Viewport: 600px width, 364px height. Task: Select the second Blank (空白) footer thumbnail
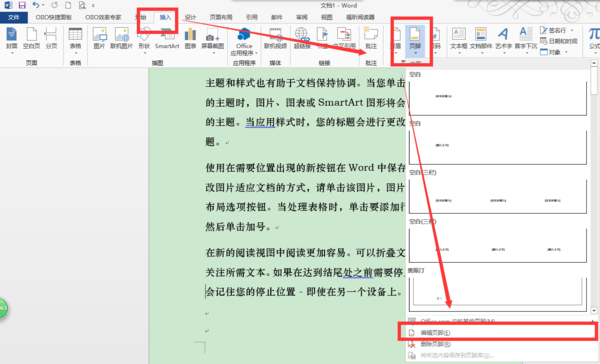(497, 146)
